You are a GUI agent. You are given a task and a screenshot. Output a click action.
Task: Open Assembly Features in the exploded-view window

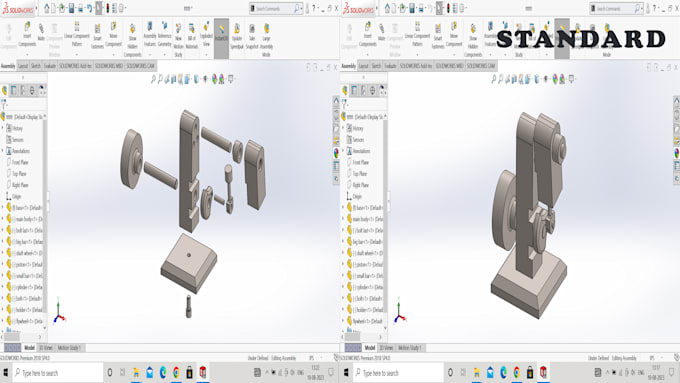click(x=150, y=34)
